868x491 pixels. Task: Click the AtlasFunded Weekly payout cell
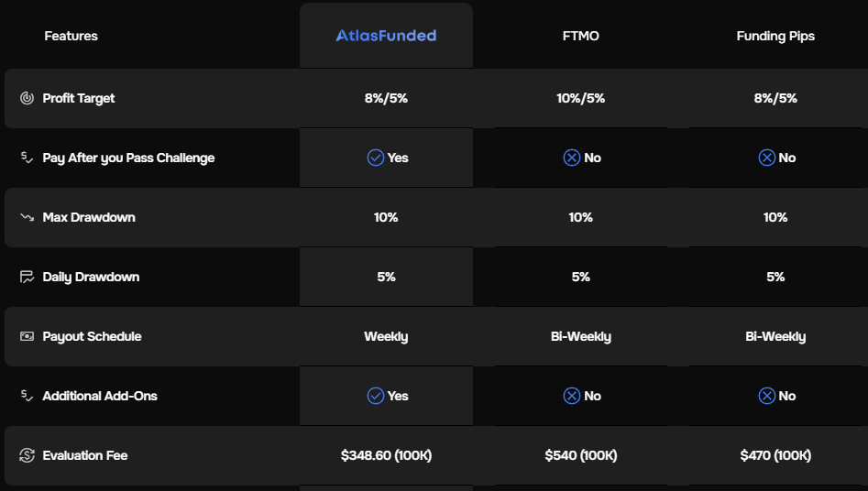click(387, 336)
